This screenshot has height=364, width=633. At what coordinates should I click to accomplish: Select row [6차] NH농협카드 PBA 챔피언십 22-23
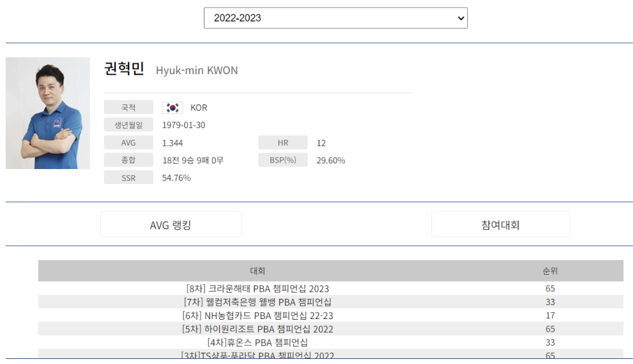[330, 315]
